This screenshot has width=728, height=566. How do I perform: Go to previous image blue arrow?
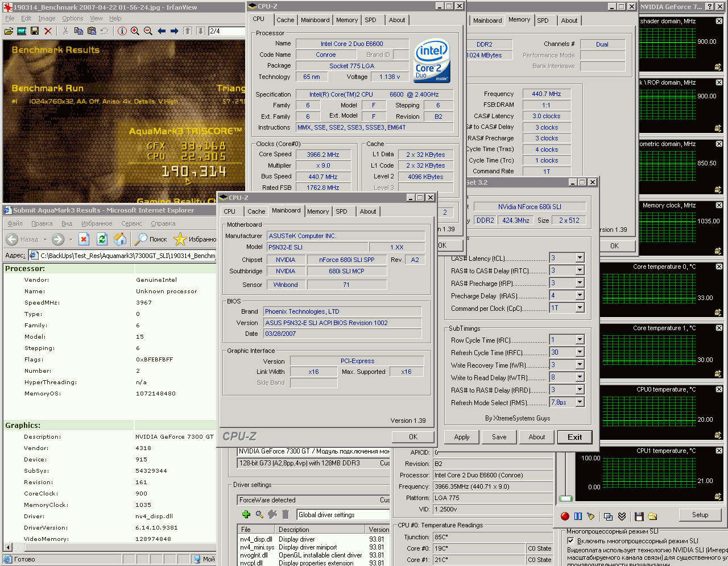pos(162,31)
